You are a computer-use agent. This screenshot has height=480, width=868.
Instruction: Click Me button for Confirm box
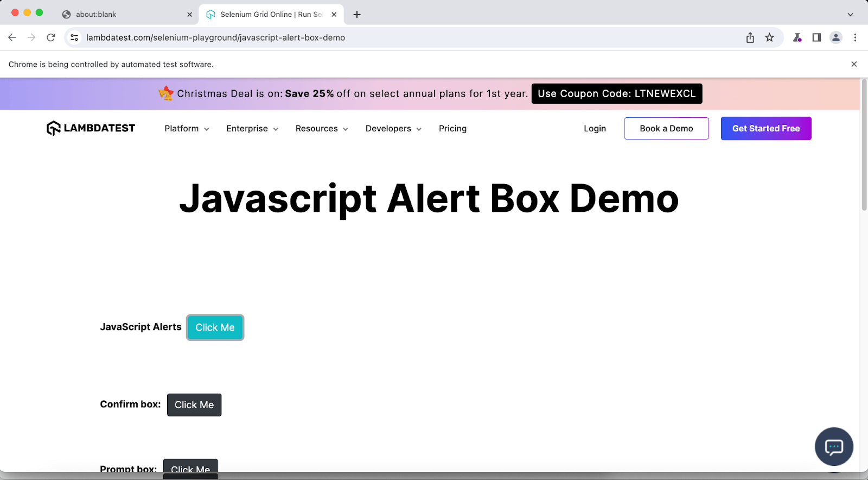coord(194,405)
